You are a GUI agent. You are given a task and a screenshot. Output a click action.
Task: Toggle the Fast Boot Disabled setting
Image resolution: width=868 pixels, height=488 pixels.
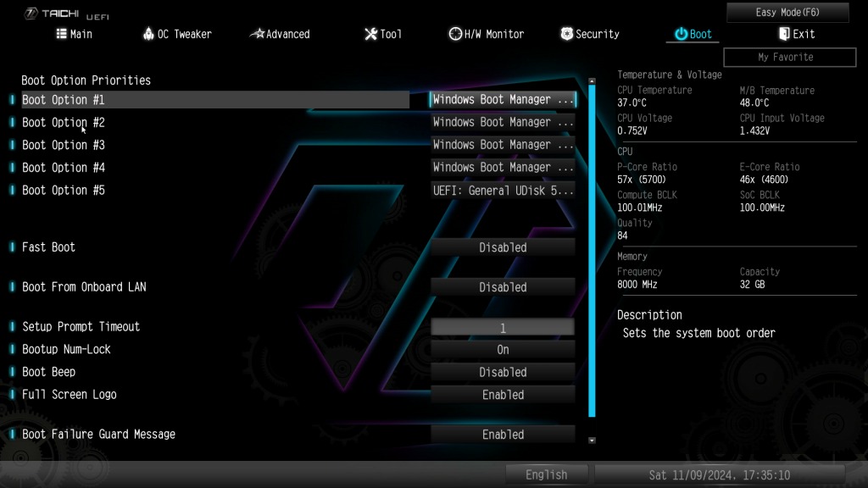tap(503, 247)
